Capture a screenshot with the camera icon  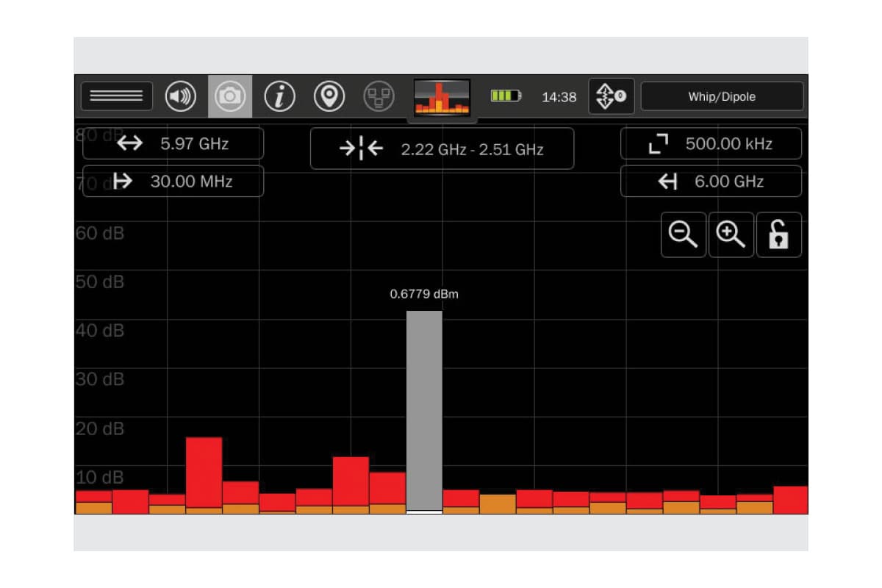coord(230,96)
